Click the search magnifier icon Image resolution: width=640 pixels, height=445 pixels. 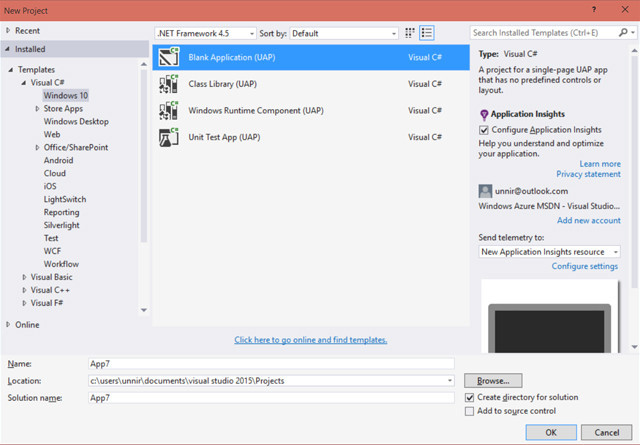pos(623,33)
